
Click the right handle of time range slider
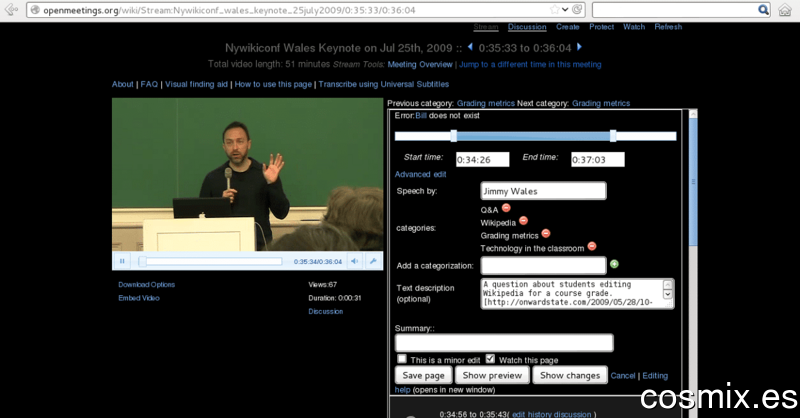tap(613, 135)
